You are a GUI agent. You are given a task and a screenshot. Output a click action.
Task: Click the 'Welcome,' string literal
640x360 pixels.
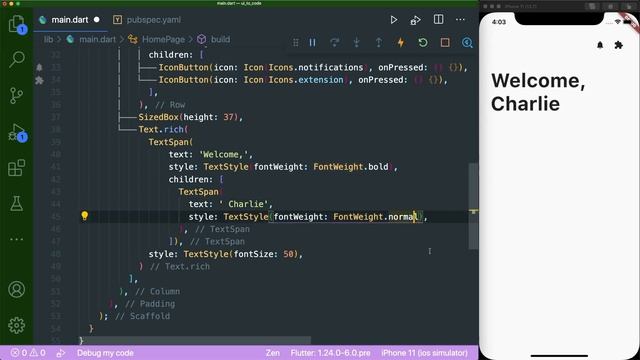coord(224,154)
